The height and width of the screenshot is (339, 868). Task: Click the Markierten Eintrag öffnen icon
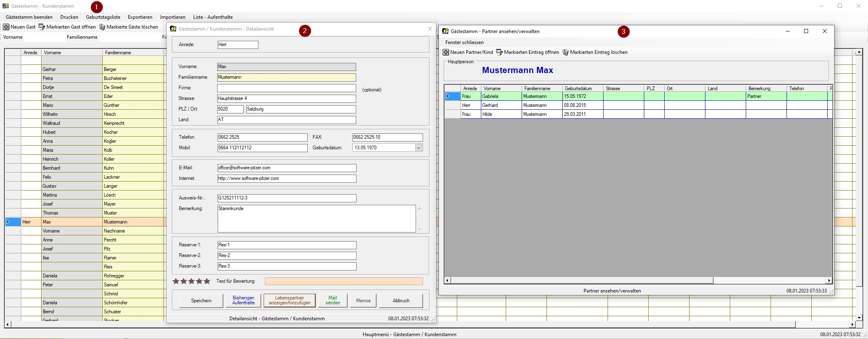[499, 52]
